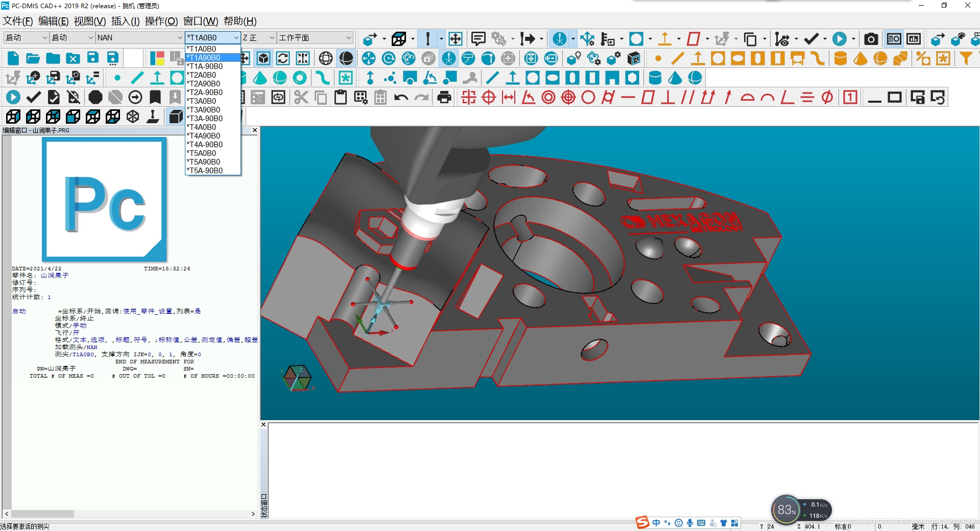Click the Sogou input method tray icon
Screen dimensions: 980x531
[642, 522]
